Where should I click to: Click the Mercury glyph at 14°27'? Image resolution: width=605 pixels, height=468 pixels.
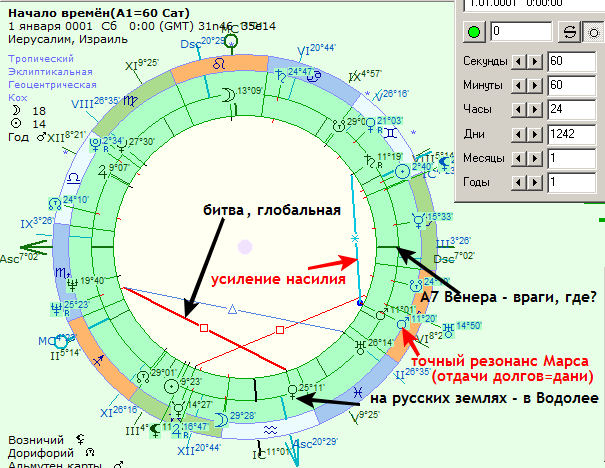[x=179, y=408]
